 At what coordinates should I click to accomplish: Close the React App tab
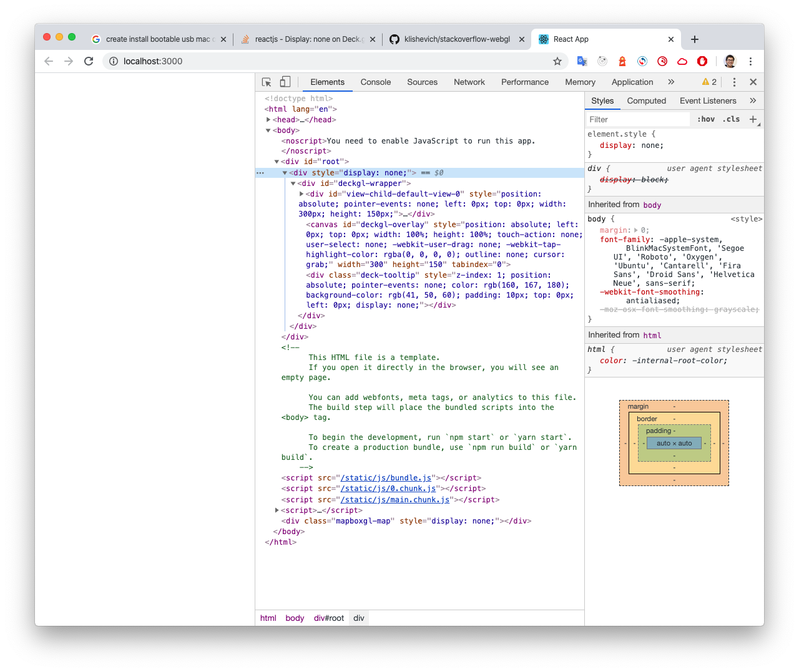coord(671,39)
